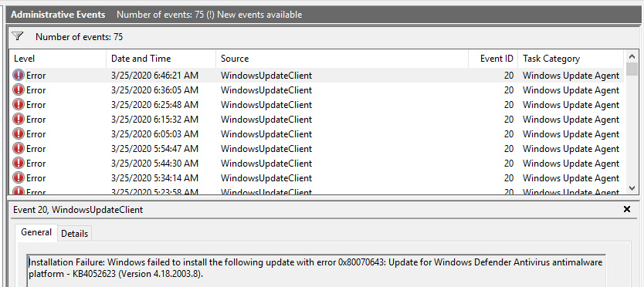Sort by the Level column header
644x287 pixels.
click(x=57, y=59)
